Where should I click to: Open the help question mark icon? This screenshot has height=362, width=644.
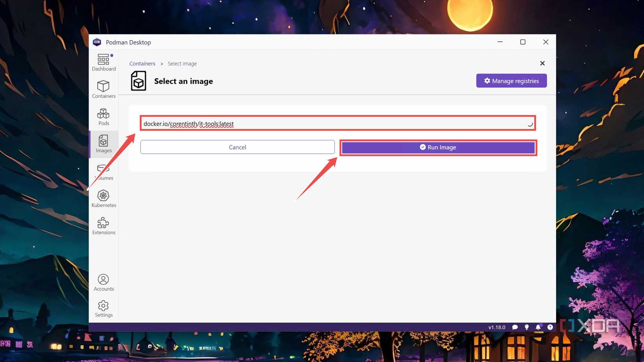coord(550,327)
